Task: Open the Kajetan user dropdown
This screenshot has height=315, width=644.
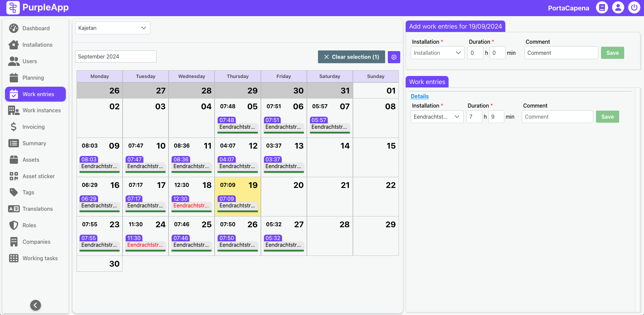Action: [113, 28]
